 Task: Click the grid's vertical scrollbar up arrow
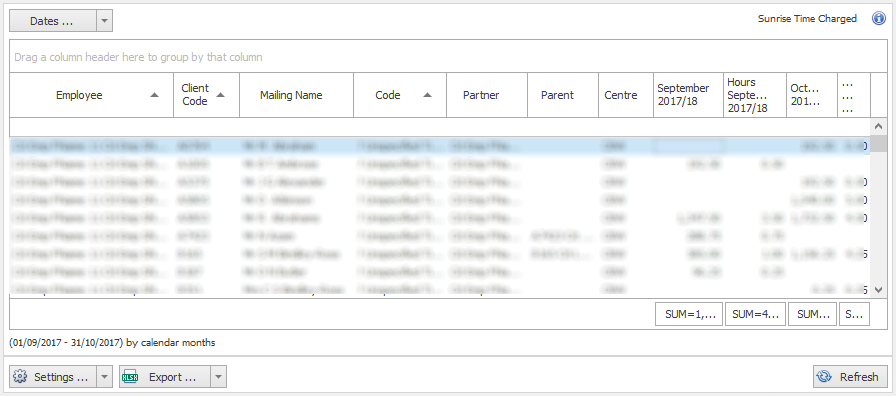point(878,126)
